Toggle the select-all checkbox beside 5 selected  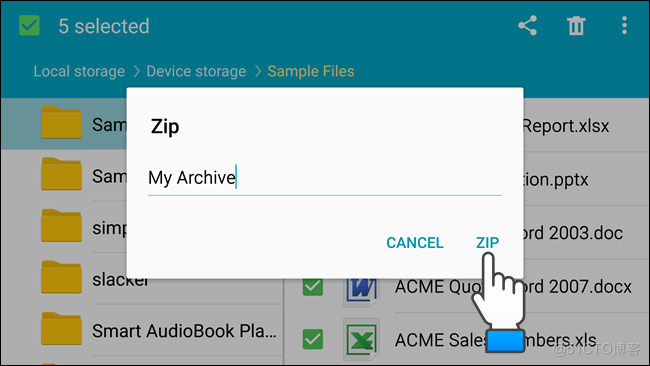[x=29, y=26]
